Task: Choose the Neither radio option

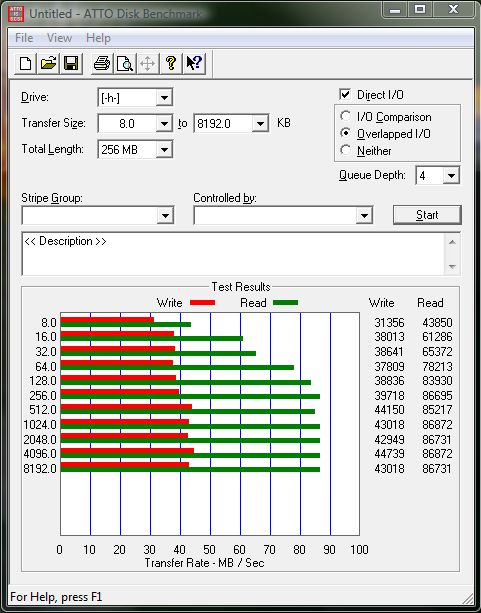Action: 345,150
